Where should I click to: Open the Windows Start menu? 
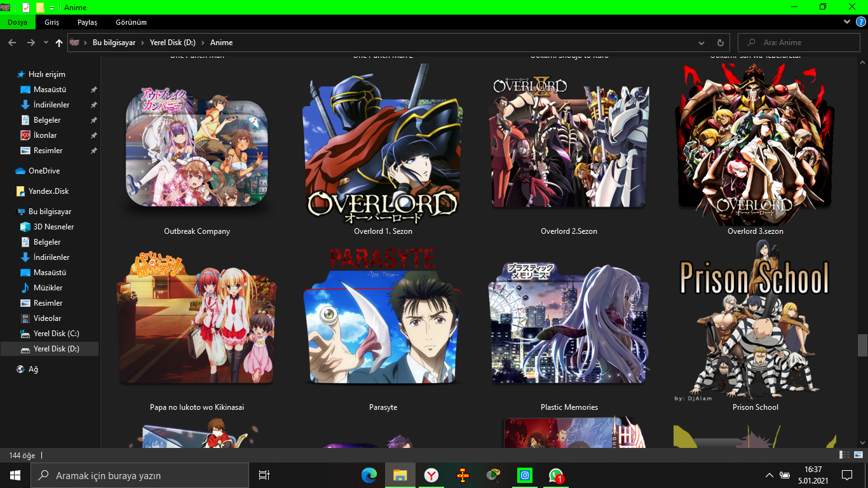click(x=15, y=475)
